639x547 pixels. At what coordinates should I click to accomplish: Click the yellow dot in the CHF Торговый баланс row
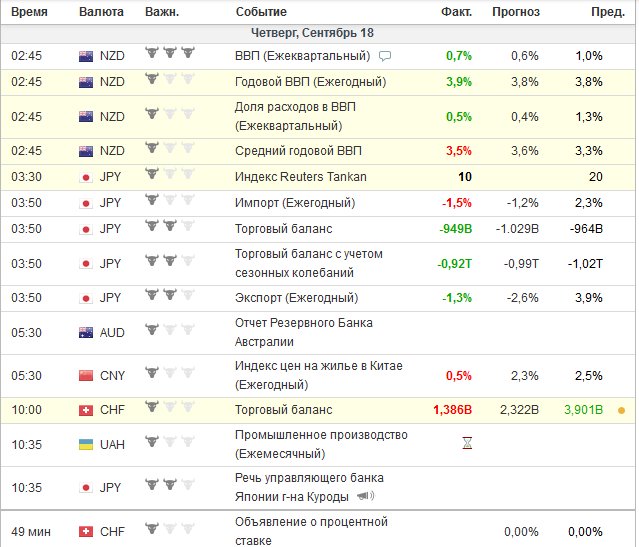pyautogui.click(x=621, y=410)
